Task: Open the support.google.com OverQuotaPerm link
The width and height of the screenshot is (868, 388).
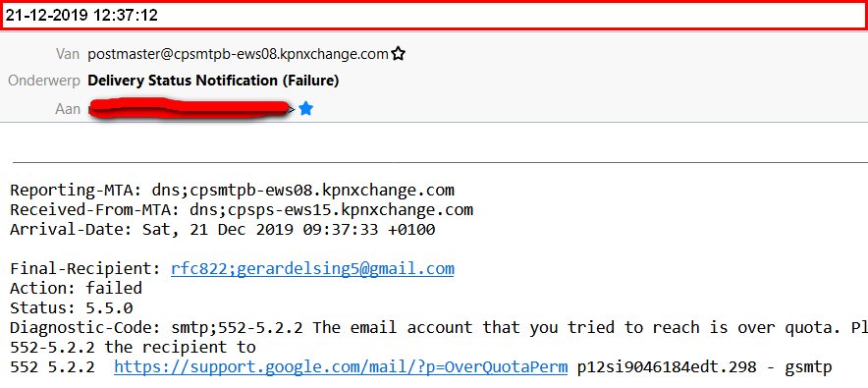Action: coord(341,367)
